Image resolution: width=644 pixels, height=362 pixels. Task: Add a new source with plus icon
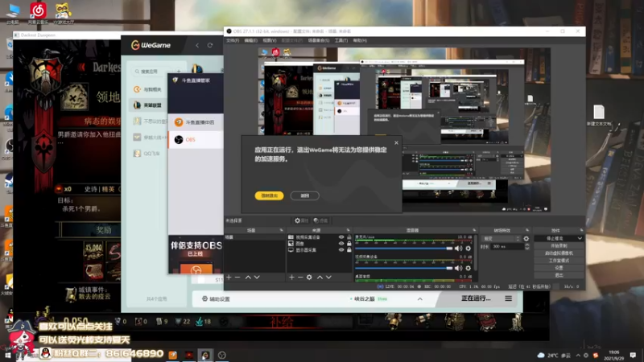pyautogui.click(x=291, y=278)
